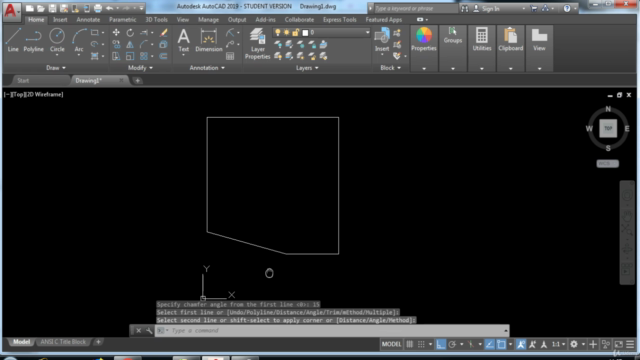Screen dimensions: 640x360
Task: Open the Text annotation tool
Action: (x=184, y=40)
